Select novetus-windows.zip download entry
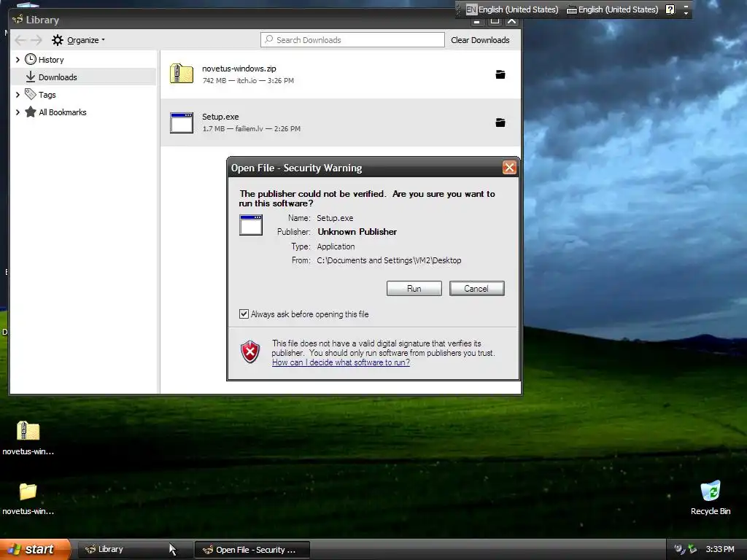Image resolution: width=747 pixels, height=560 pixels. (x=340, y=74)
